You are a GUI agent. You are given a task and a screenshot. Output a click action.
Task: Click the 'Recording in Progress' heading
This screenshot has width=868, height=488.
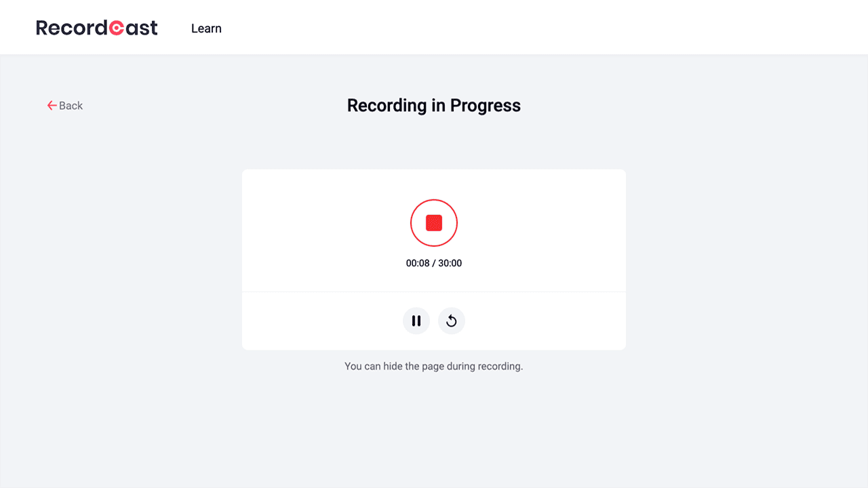(x=434, y=105)
